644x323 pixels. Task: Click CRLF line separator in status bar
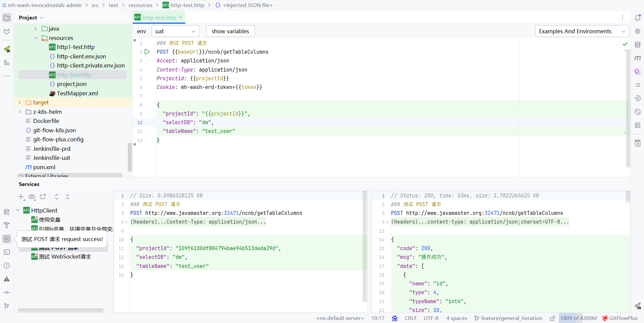(410, 318)
